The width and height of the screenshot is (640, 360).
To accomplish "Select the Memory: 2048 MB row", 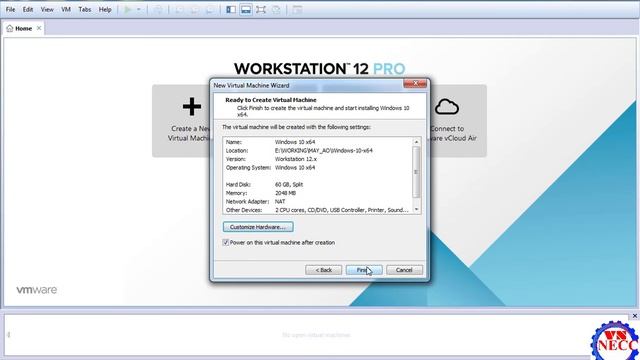I will pyautogui.click(x=318, y=193).
